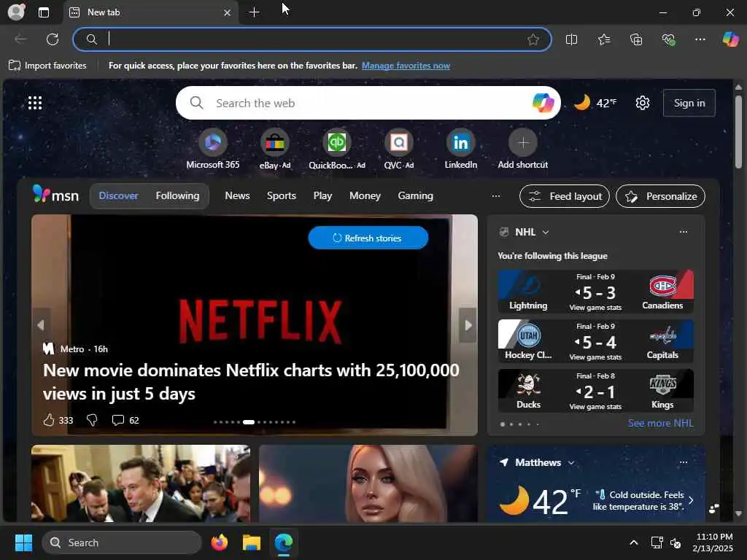Screen dimensions: 747x560
Task: Open Manage favorites now link
Action: (x=406, y=66)
